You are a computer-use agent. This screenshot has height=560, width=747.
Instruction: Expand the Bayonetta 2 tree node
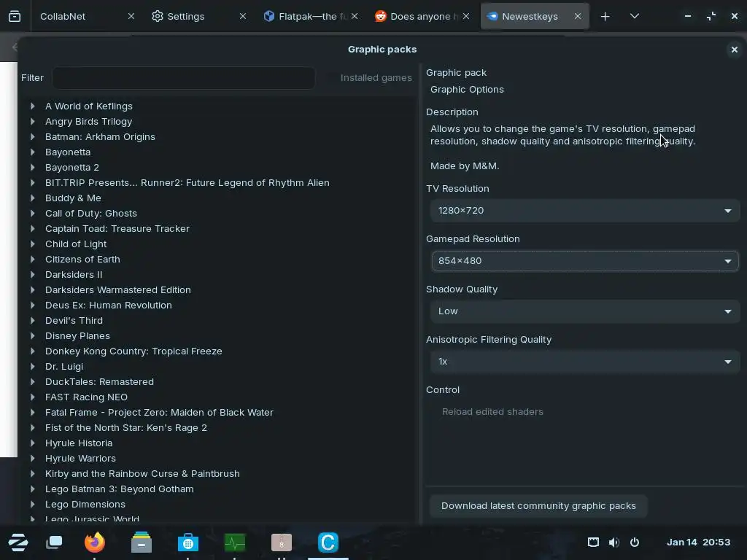[x=32, y=168]
